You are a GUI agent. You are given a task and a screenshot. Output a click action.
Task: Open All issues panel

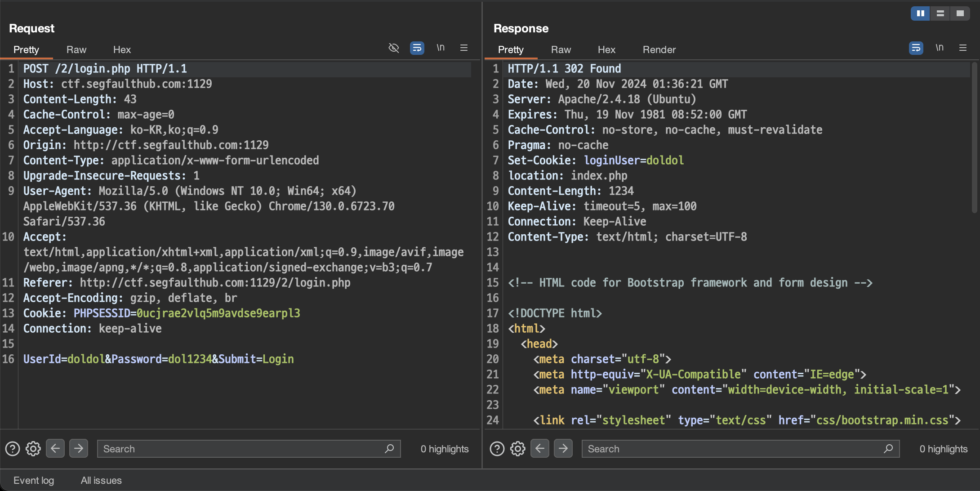pos(101,480)
